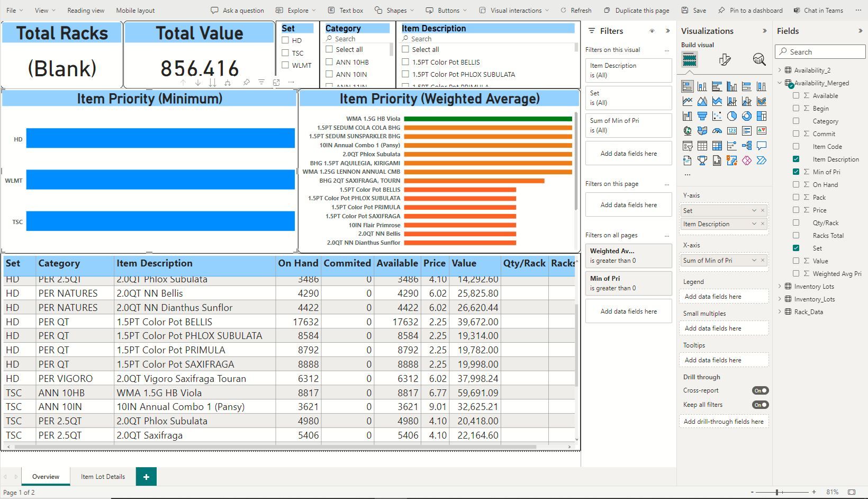Open the Sum of Min of Pri dropdown arrow
Image resolution: width=868 pixels, height=499 pixels.
[x=754, y=260]
